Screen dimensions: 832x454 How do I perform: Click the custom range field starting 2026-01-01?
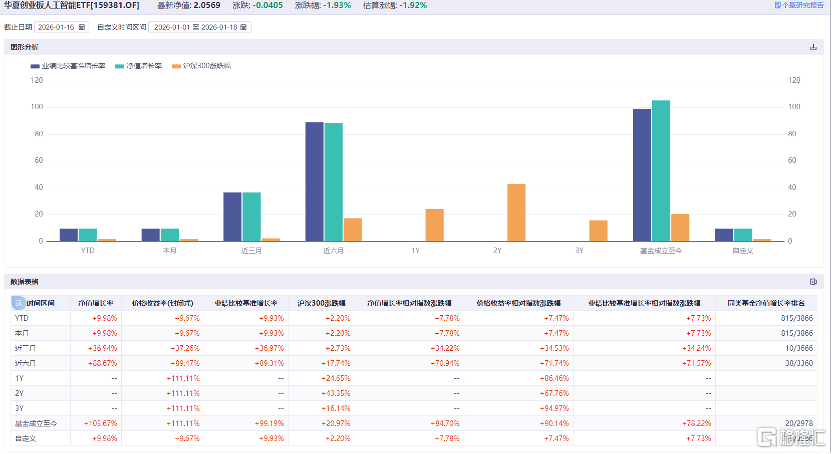pos(200,27)
